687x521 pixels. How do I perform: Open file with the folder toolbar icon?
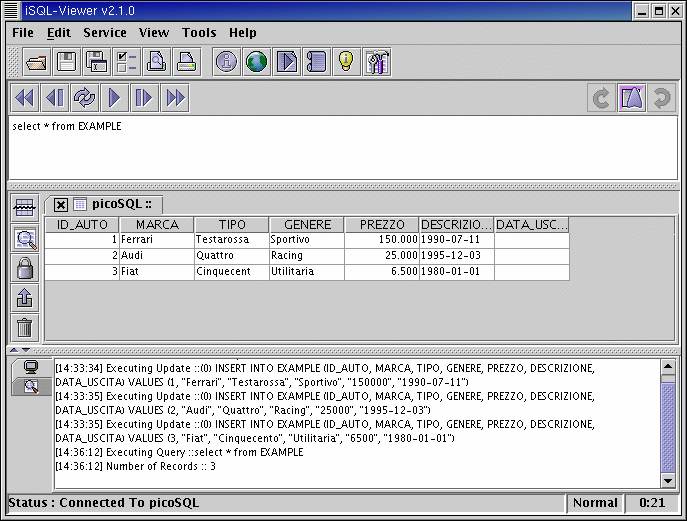pos(36,62)
